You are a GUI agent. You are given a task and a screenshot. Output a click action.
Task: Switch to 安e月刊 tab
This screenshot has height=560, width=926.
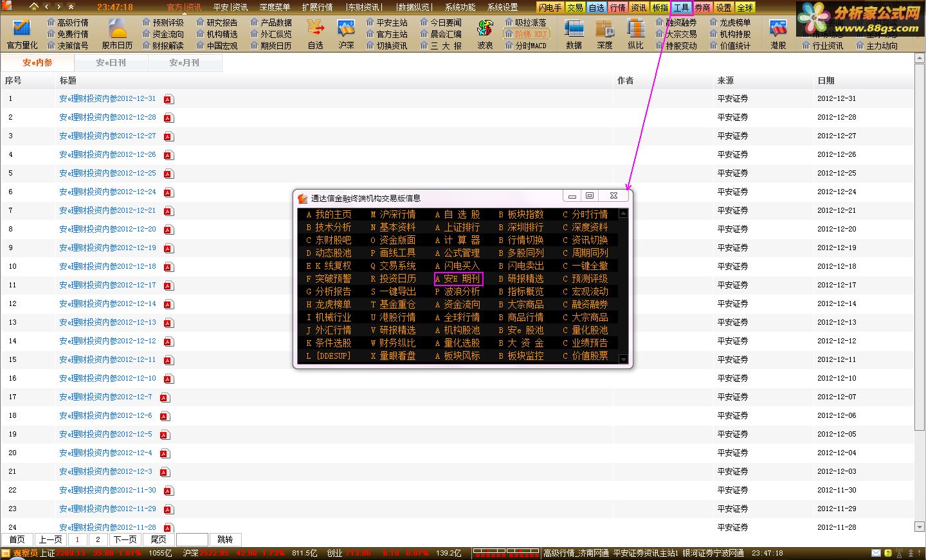pyautogui.click(x=185, y=62)
